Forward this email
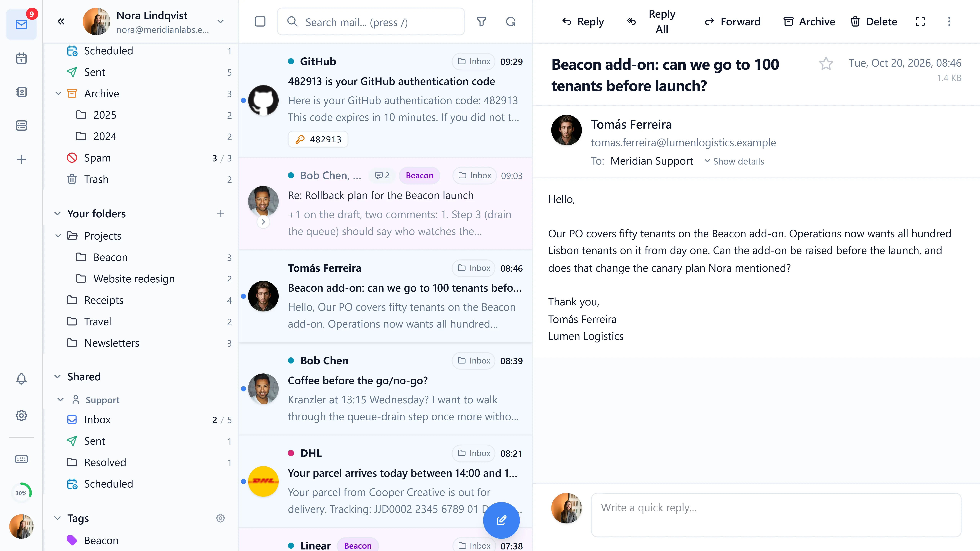The width and height of the screenshot is (980, 551). point(732,22)
